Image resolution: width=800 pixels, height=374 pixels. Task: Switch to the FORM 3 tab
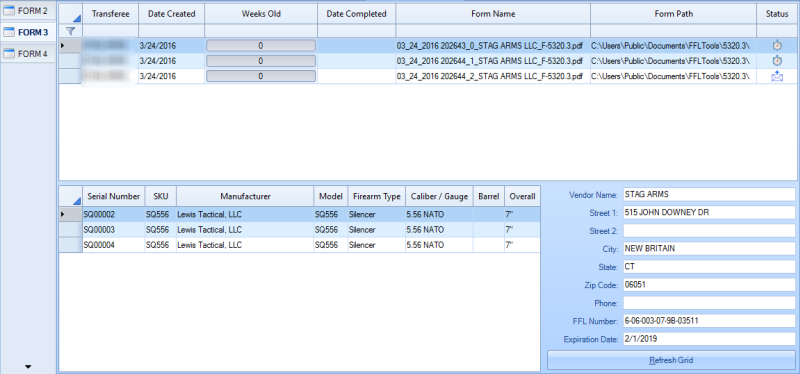[28, 33]
